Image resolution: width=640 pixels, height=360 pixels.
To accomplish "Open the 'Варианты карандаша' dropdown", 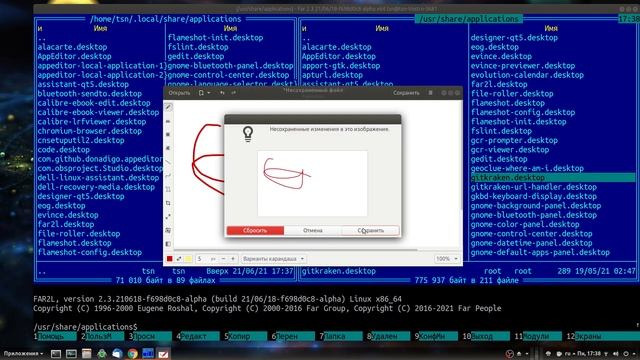I will pyautogui.click(x=273, y=259).
